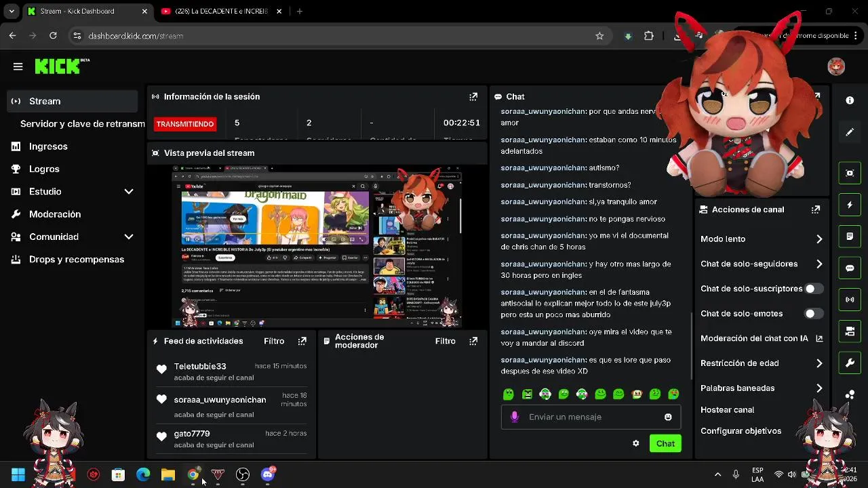Screen dimensions: 868x488
Task: Click the Enviar un mensaje input field
Action: click(591, 417)
